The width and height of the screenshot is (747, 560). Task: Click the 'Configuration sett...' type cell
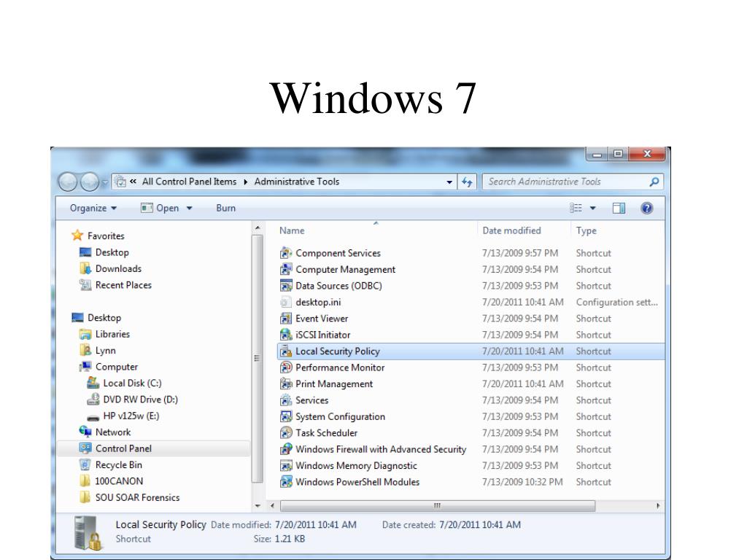point(616,303)
